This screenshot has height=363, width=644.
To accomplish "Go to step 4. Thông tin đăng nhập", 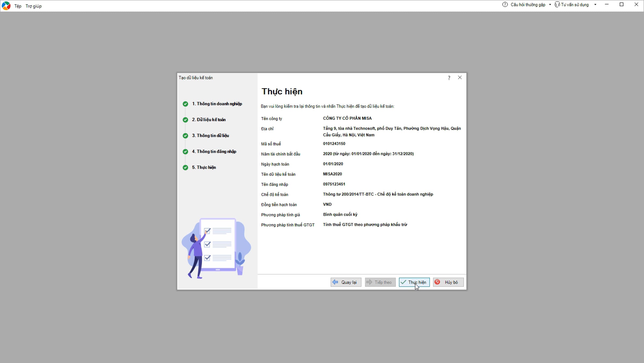I will click(x=214, y=151).
